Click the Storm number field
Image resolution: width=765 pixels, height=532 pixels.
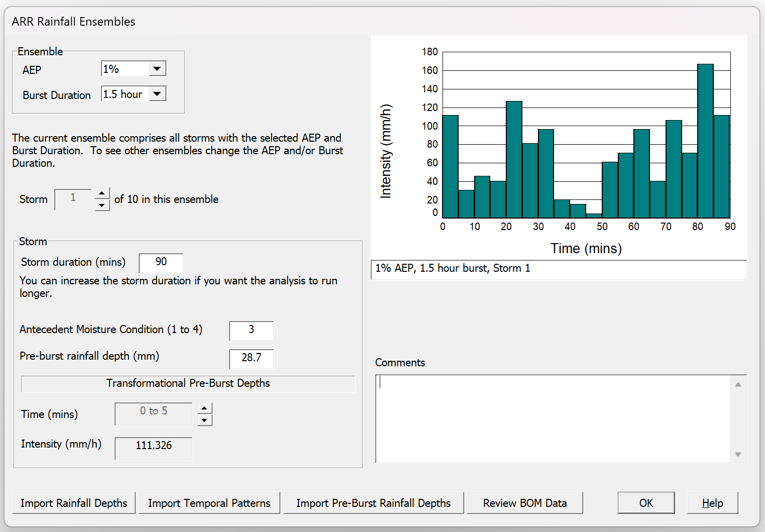(x=73, y=199)
